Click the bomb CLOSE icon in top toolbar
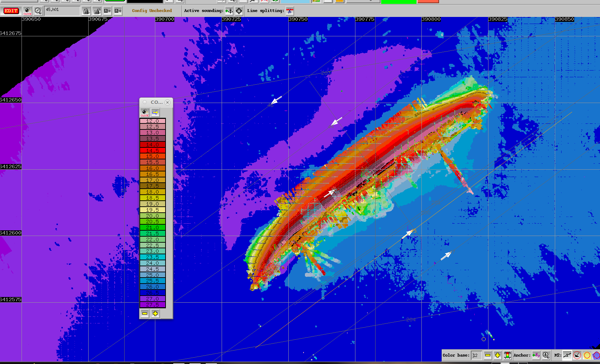The height and width of the screenshot is (364, 600). 28,11
